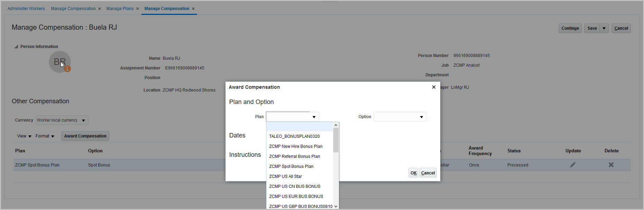
Task: Open the View menu
Action: [x=24, y=136]
